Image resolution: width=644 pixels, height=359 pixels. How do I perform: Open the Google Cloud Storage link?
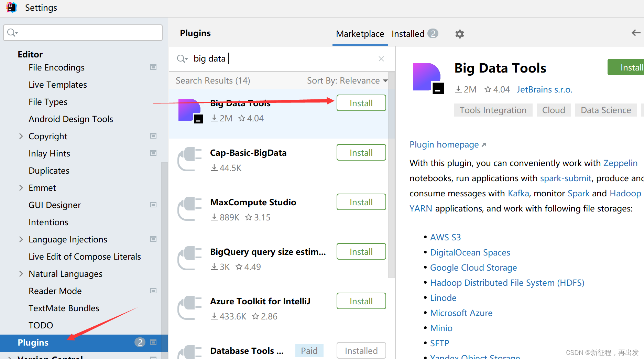[x=473, y=268]
